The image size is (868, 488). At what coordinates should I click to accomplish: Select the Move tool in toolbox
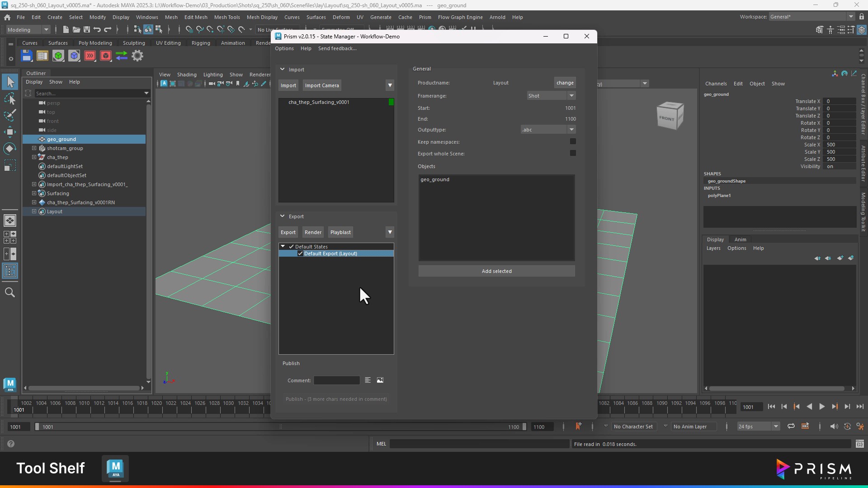[10, 132]
